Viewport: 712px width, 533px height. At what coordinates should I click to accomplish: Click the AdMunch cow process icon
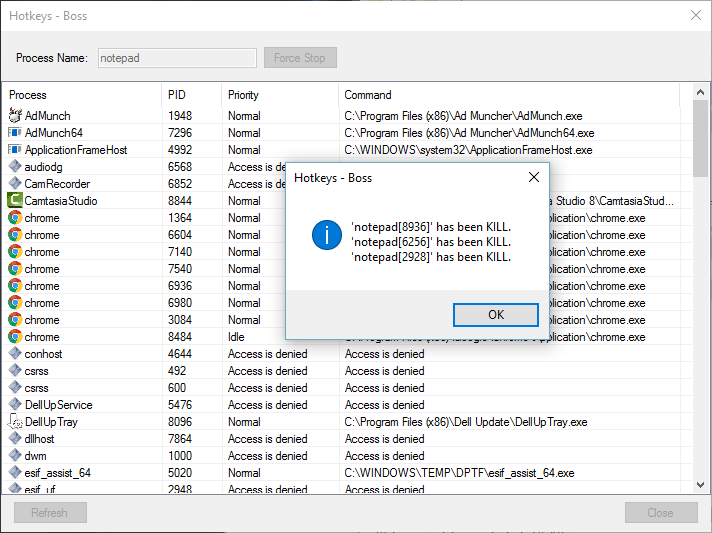coord(15,115)
